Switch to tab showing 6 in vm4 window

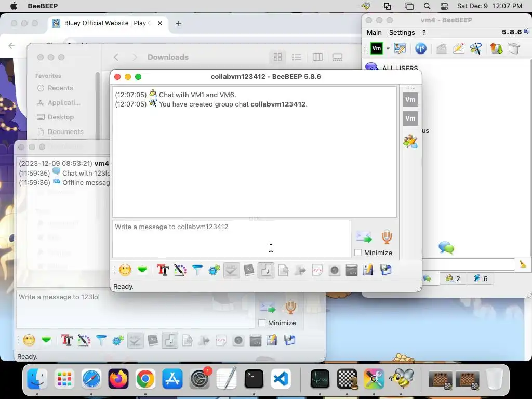481,278
